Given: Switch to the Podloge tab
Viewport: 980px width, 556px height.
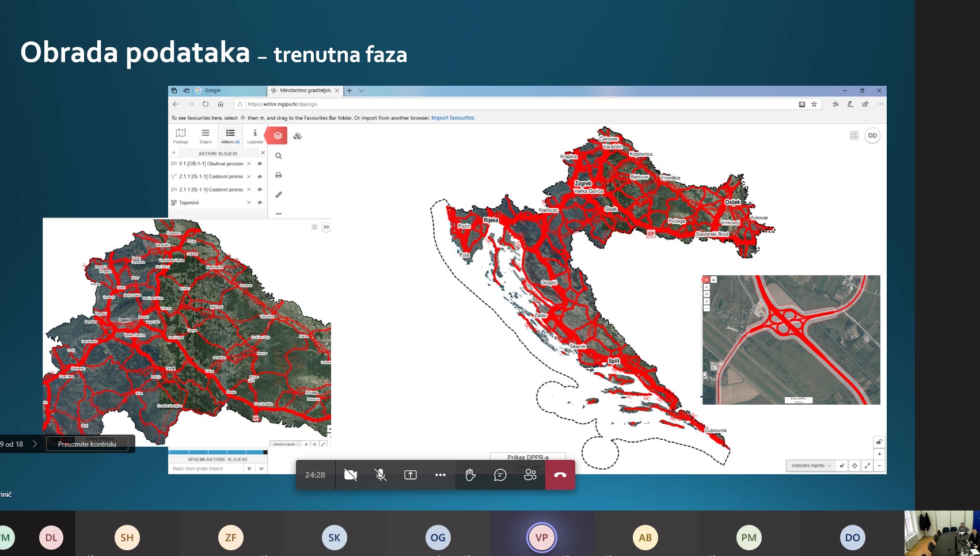Looking at the screenshot, I should tap(181, 136).
